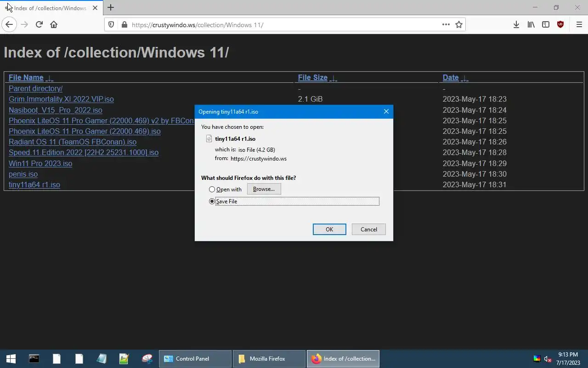Switch to Mozilla Firefox folder taskbar window
This screenshot has height=368, width=588.
(269, 359)
